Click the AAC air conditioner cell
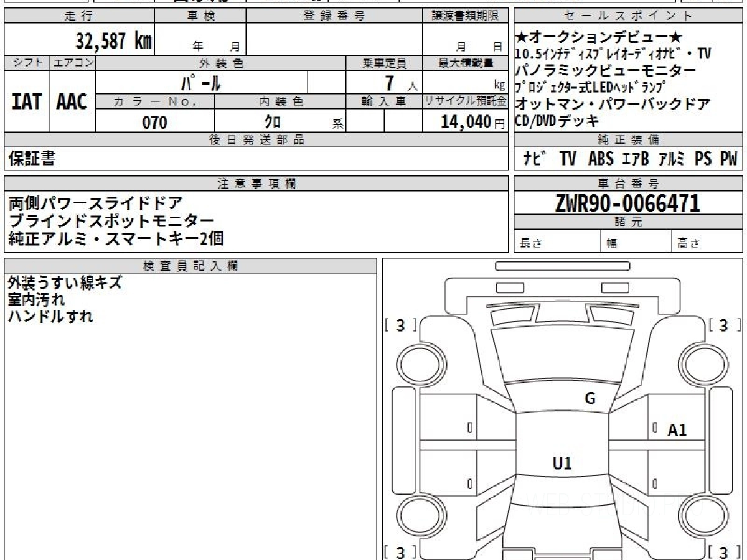The image size is (747, 560). click(x=73, y=101)
